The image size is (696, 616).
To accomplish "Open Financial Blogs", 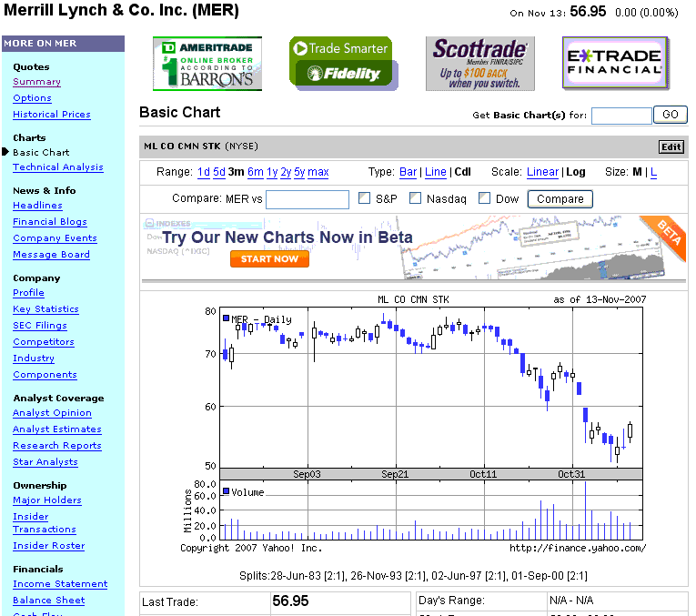I will point(50,222).
